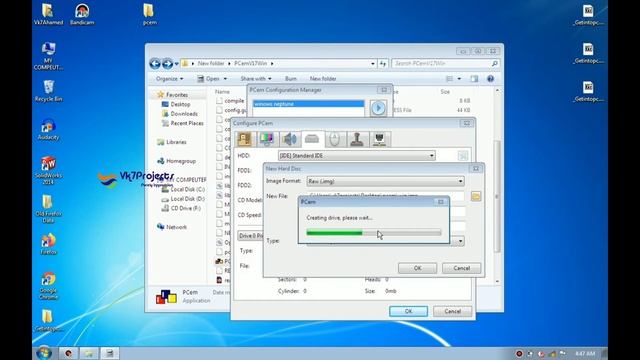Click the Explorer Back navigation button
The height and width of the screenshot is (360, 640).
coord(155,64)
